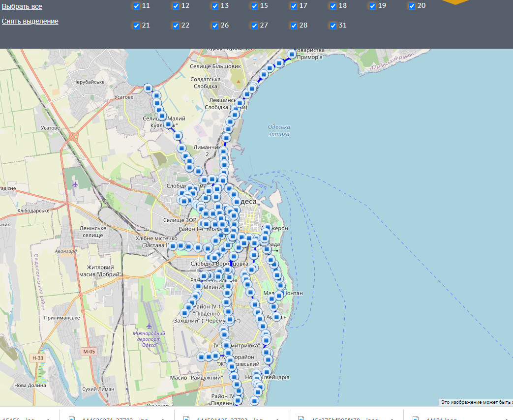Screen dimensions: 513x420
Task: Click the northernmost stop marker near Товариства Примор'я
Action: pos(292,54)
